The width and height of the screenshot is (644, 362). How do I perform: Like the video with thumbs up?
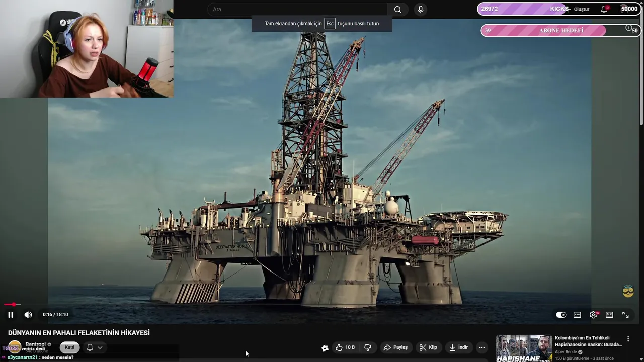click(x=345, y=347)
